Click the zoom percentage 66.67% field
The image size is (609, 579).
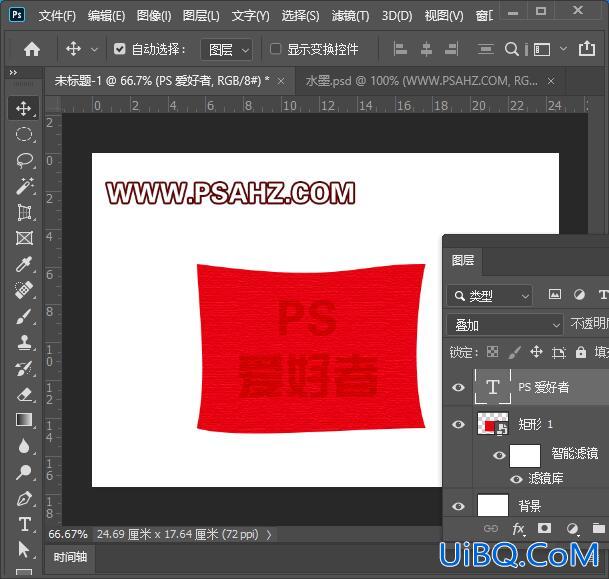(x=68, y=534)
